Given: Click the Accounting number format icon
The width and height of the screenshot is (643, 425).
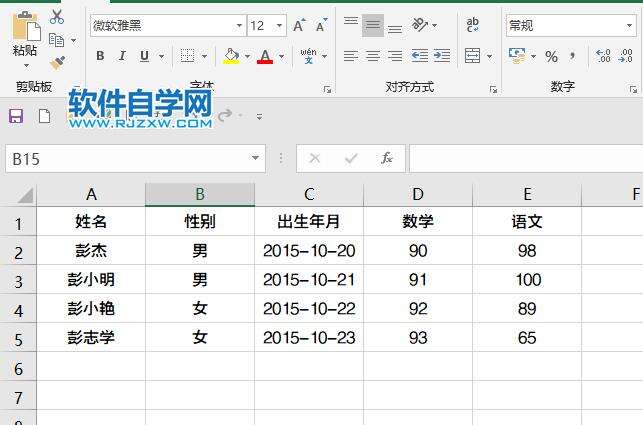Looking at the screenshot, I should (517, 56).
